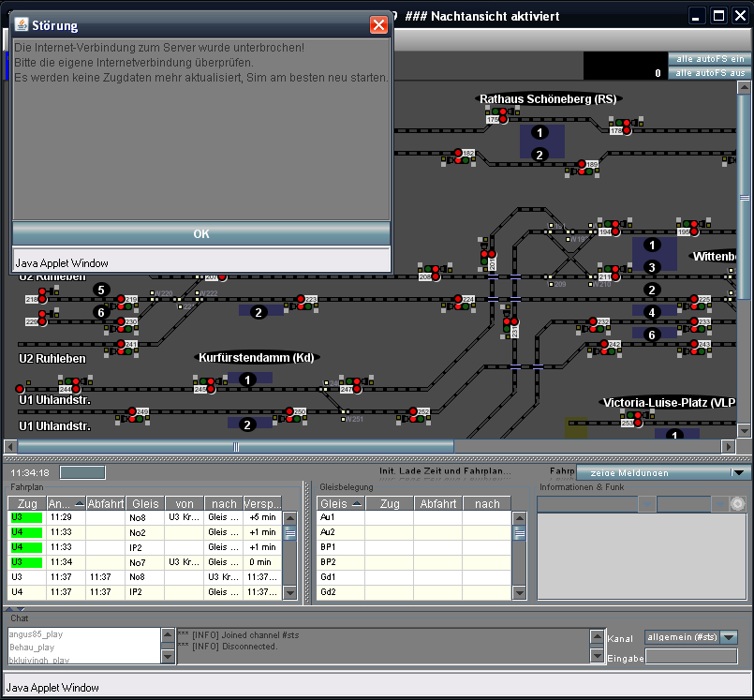The width and height of the screenshot is (754, 700).
Task: Select signal 245 at Kurfürstendamm
Action: [x=210, y=385]
